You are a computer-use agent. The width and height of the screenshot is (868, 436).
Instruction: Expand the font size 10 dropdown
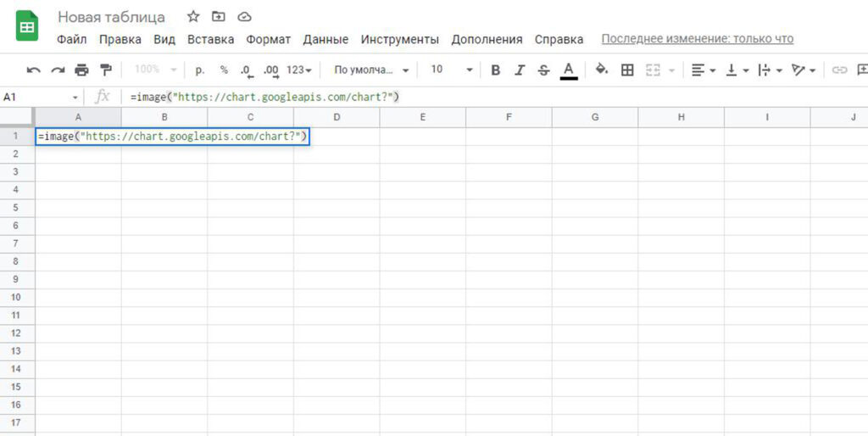point(451,70)
